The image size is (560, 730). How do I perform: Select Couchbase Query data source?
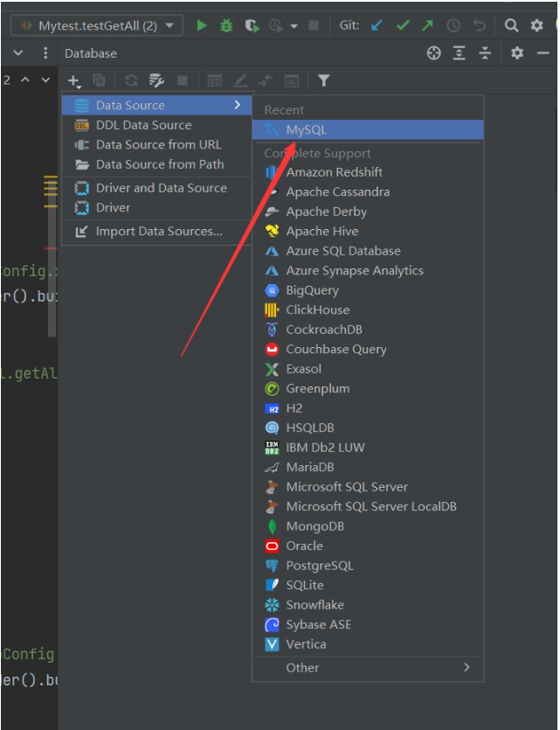click(x=368, y=349)
